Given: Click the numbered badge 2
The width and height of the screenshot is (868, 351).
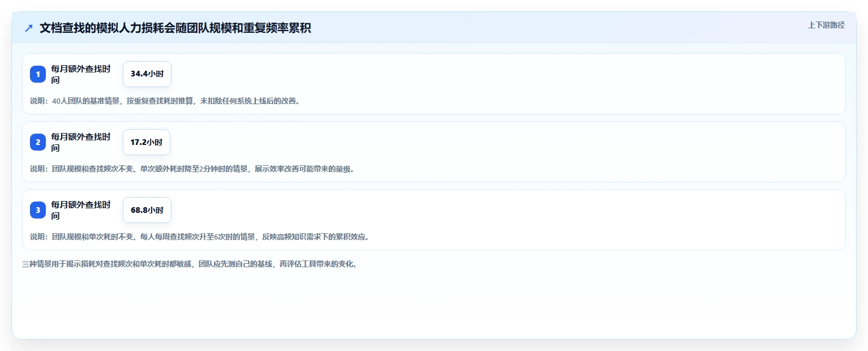Looking at the screenshot, I should [x=38, y=142].
